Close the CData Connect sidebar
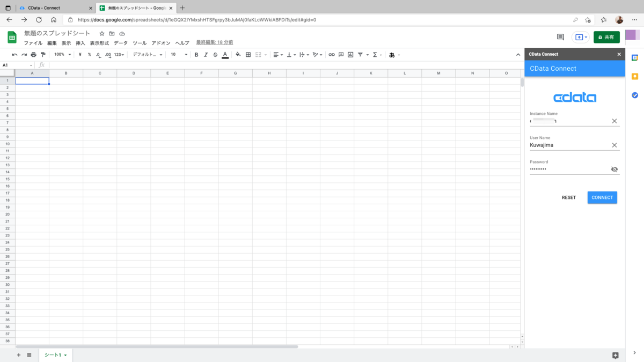Screen dimensions: 644x362 (619, 54)
